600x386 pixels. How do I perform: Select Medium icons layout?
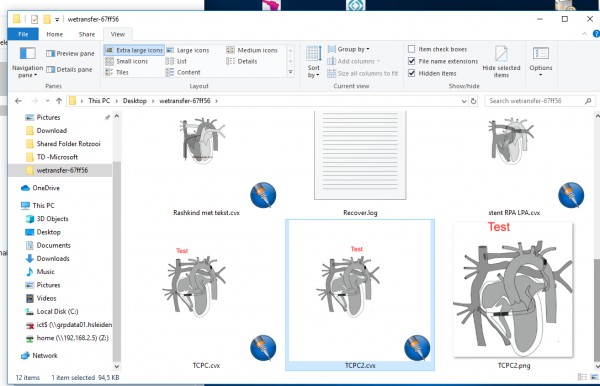pos(252,50)
